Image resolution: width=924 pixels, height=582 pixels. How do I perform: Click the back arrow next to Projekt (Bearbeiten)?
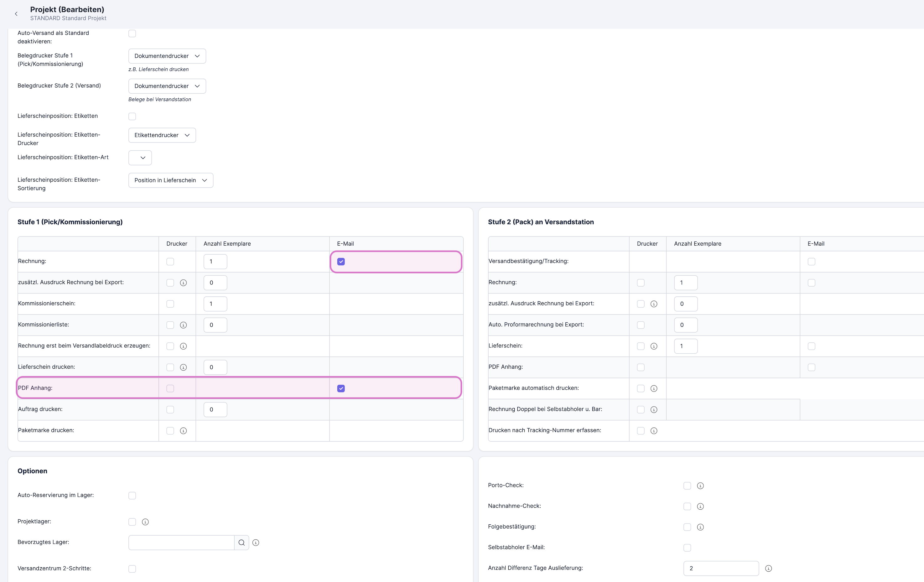pos(16,14)
